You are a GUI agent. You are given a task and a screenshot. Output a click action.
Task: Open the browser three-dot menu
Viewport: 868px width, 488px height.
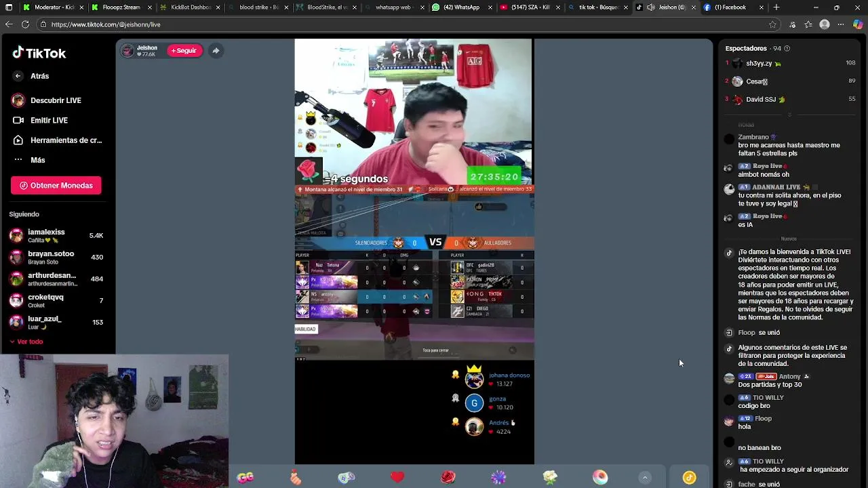click(842, 24)
